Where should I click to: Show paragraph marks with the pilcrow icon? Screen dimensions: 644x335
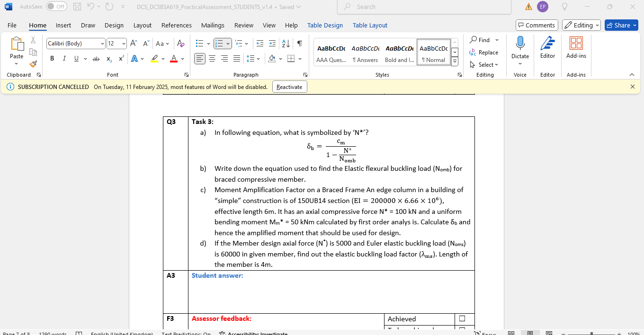pyautogui.click(x=299, y=43)
